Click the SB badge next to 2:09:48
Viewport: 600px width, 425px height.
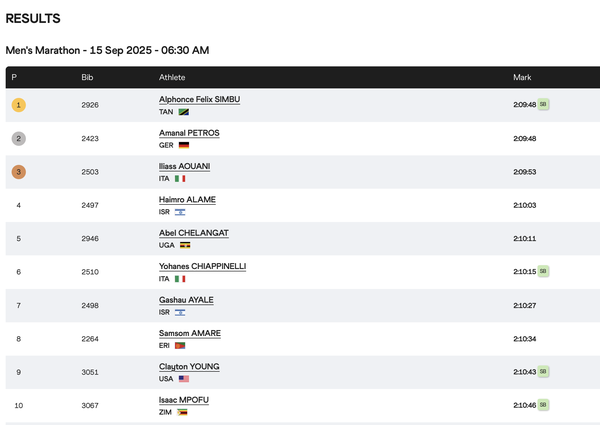543,104
